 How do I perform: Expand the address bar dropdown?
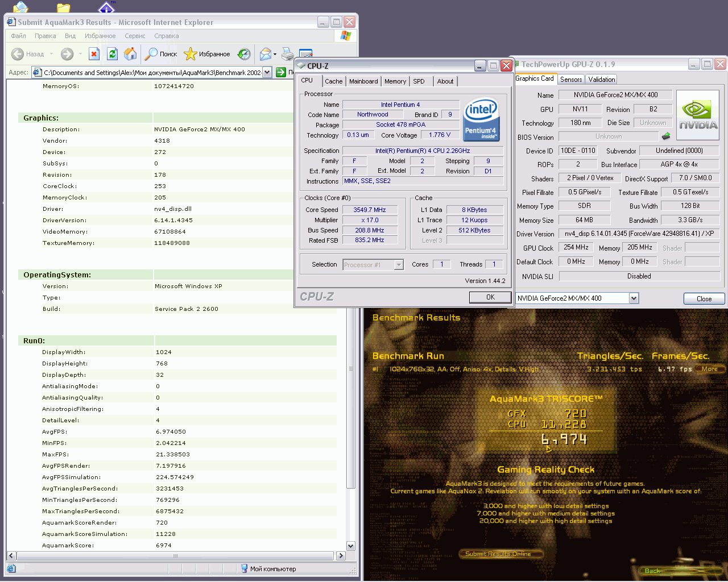click(x=267, y=72)
